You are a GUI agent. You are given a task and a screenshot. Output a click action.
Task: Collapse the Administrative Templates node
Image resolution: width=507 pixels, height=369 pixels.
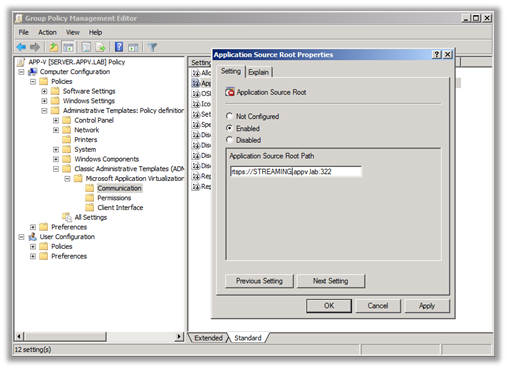pyautogui.click(x=44, y=111)
